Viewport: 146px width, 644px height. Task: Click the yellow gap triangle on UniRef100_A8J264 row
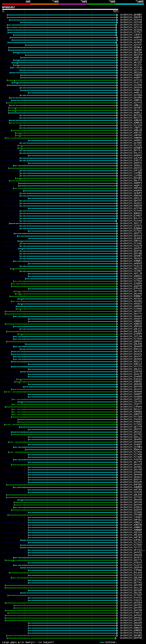[18, 53]
